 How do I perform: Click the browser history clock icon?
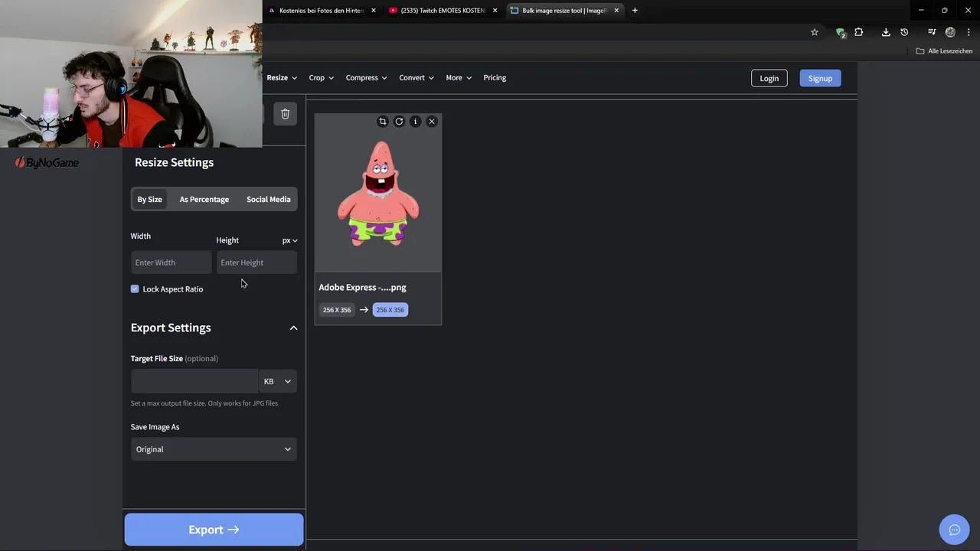click(x=904, y=32)
